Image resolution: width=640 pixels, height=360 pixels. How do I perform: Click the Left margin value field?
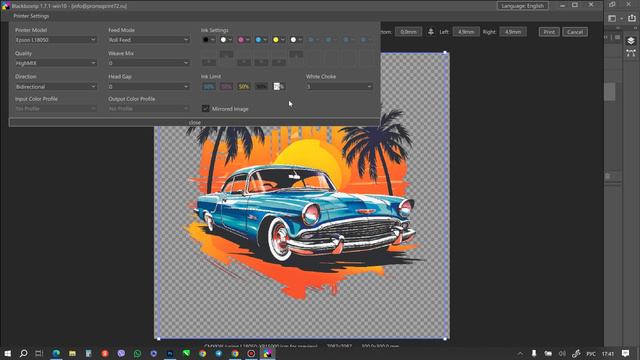point(466,32)
